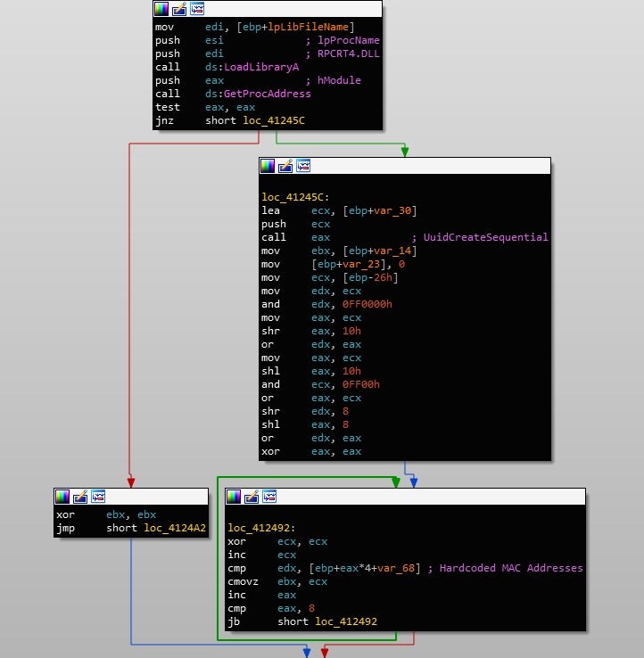Click the pencil edit icon in the loc_41245C block
The height and width of the screenshot is (658, 644).
point(285,166)
